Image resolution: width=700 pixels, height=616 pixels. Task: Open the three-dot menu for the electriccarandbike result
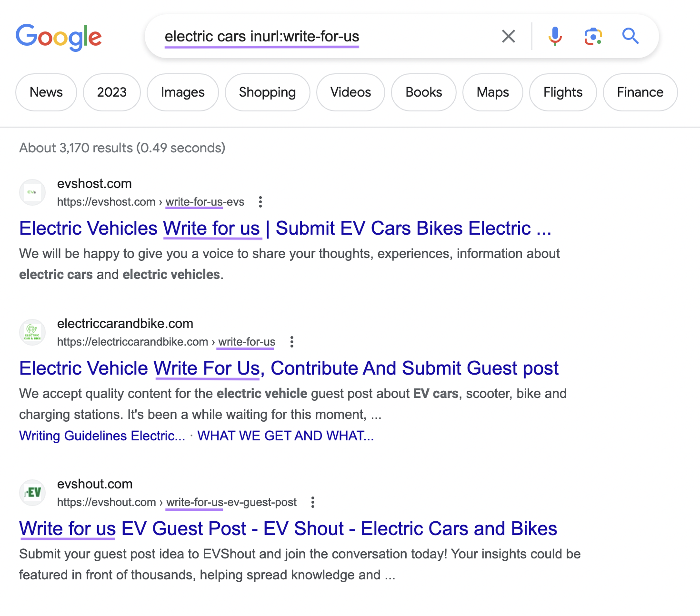291,342
